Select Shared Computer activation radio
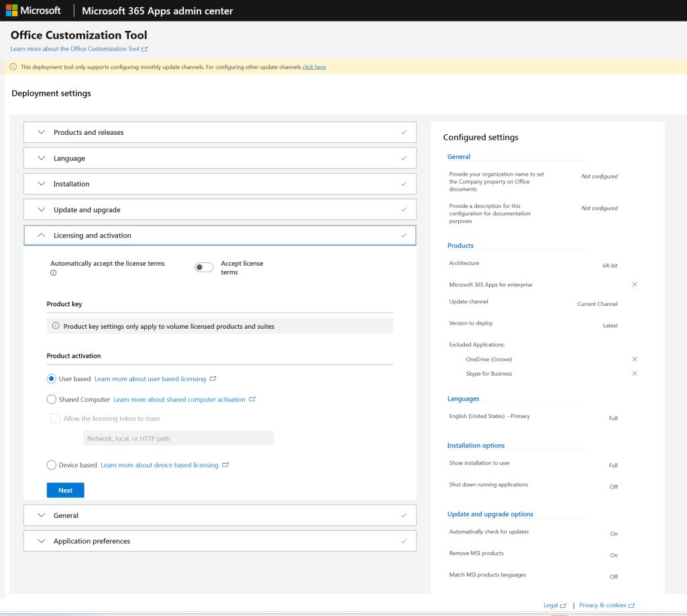The height and width of the screenshot is (616, 687). point(51,399)
